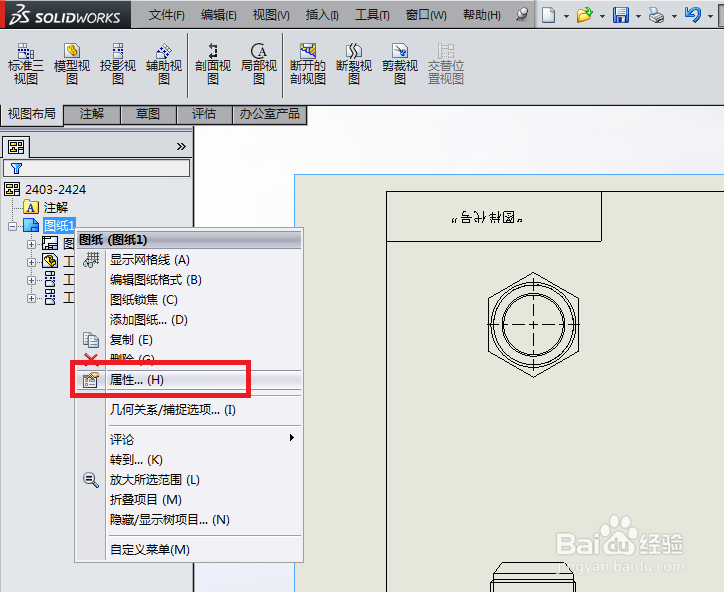Click the 复制 copy icon in the context menu
The image size is (724, 592).
[x=91, y=340]
